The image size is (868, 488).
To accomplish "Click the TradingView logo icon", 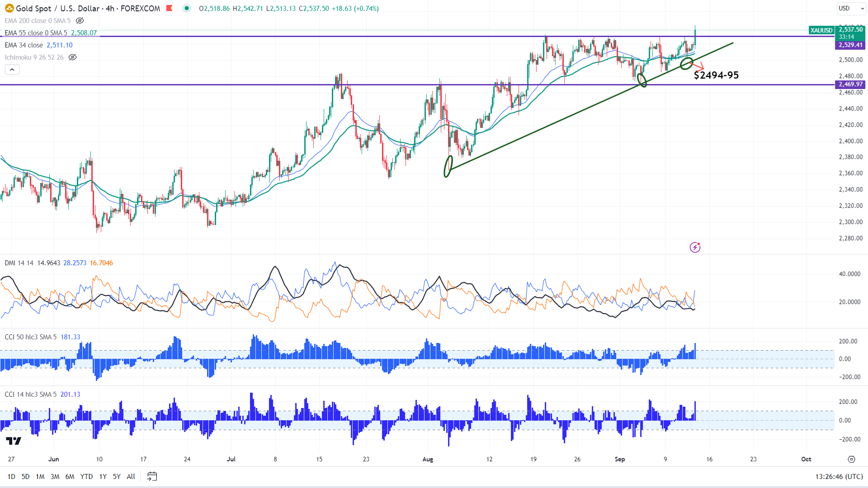I will [x=14, y=441].
